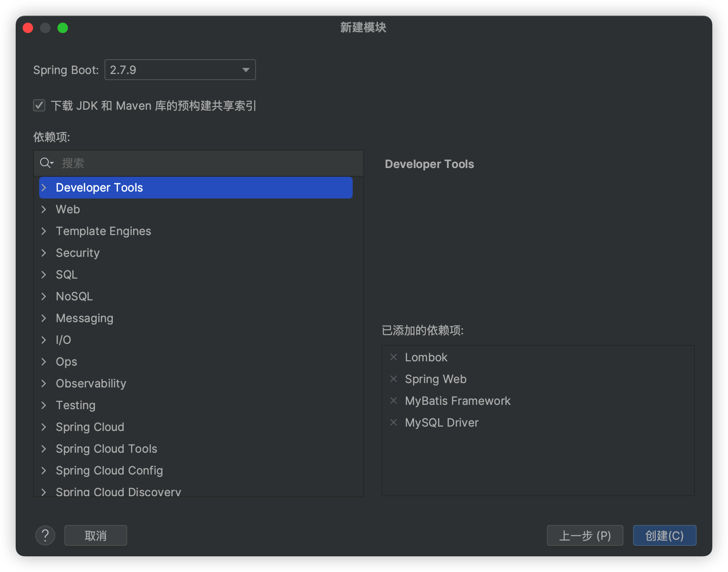This screenshot has height=572, width=728.
Task: Select the SQL row
Action: tap(196, 275)
